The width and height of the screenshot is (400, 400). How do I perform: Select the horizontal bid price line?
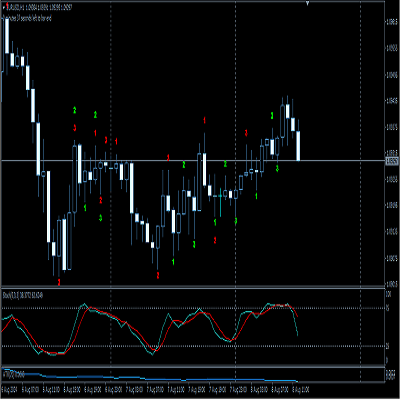[193, 161]
